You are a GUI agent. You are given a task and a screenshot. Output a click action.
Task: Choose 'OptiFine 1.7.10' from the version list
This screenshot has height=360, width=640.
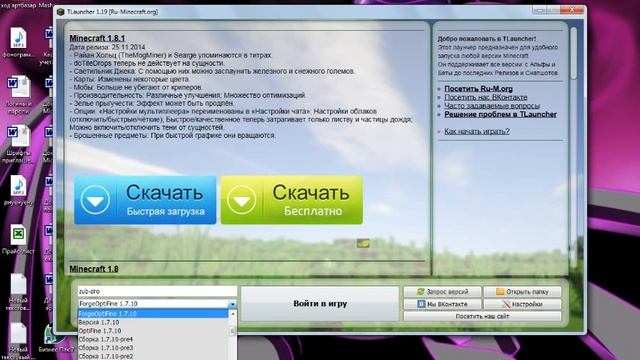click(153, 331)
